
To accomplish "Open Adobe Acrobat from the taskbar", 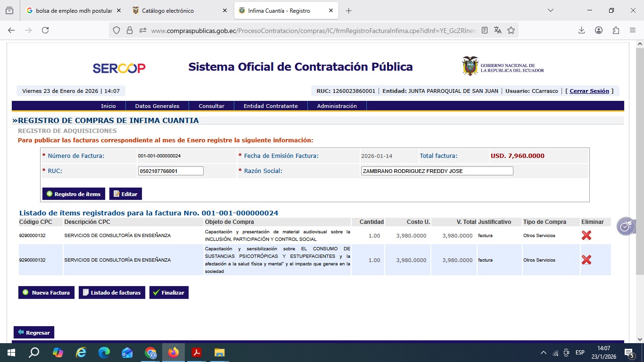I will pyautogui.click(x=197, y=353).
